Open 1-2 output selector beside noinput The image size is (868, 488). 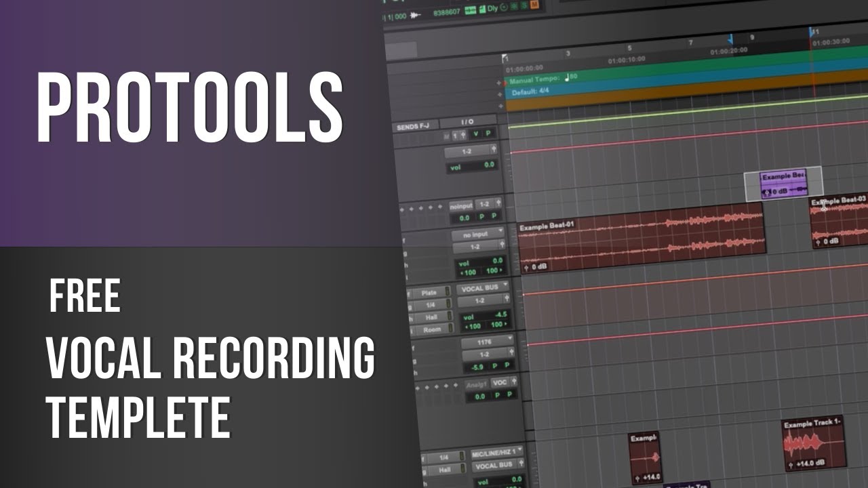pyautogui.click(x=488, y=203)
